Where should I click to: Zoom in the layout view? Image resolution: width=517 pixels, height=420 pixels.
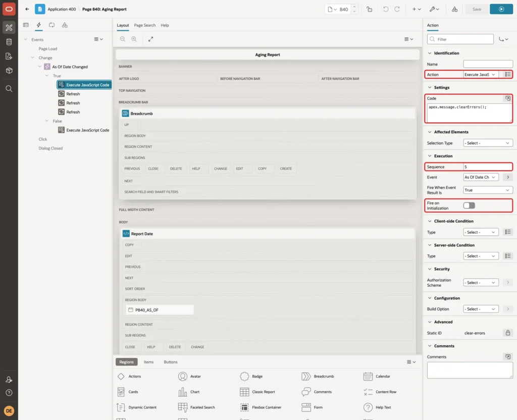click(134, 39)
